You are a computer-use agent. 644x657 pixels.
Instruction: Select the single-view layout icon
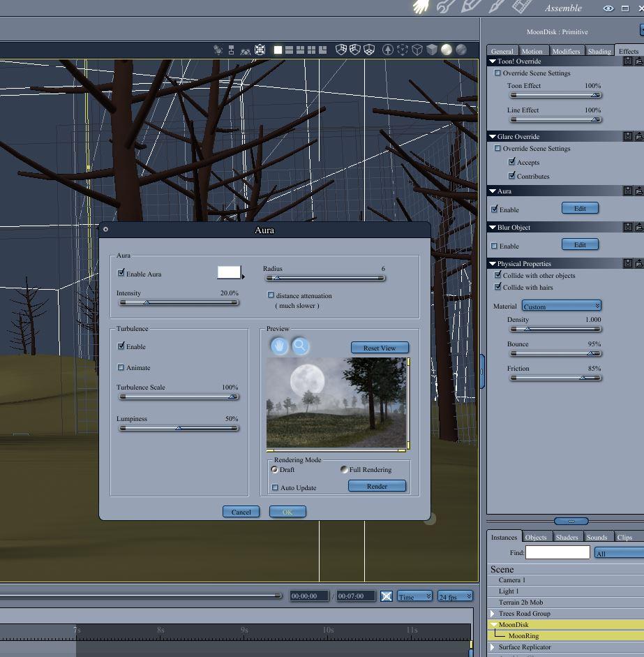click(x=278, y=50)
